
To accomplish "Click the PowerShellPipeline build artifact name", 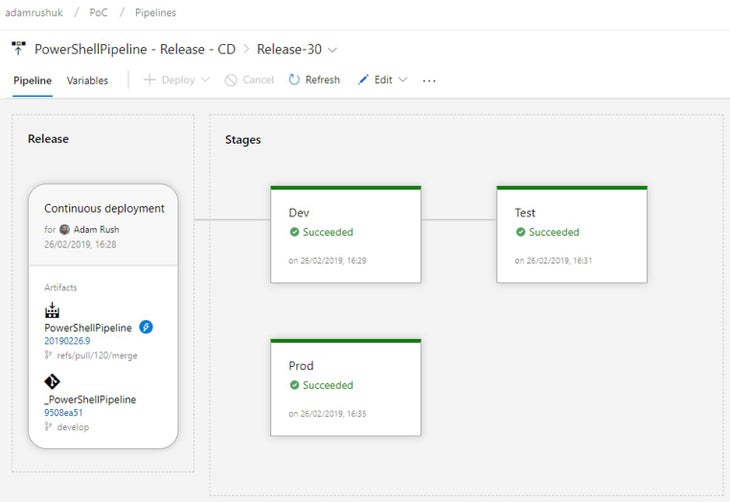I will [88, 328].
